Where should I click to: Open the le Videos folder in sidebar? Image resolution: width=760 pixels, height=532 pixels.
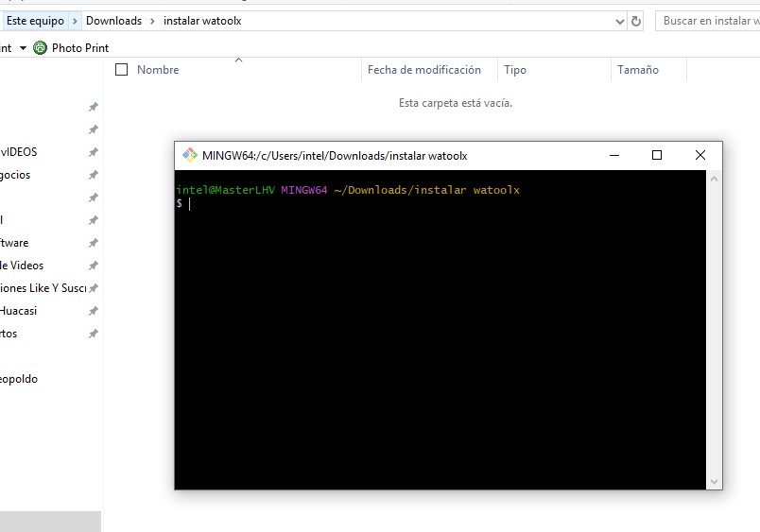pos(22,266)
